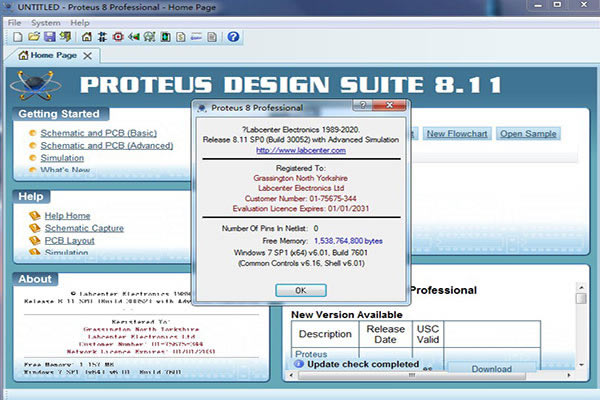
Task: Click the 'Description' table header
Action: 325,334
